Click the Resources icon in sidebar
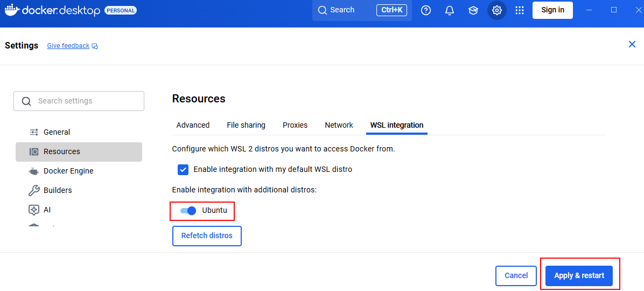The image size is (644, 291). pos(34,151)
